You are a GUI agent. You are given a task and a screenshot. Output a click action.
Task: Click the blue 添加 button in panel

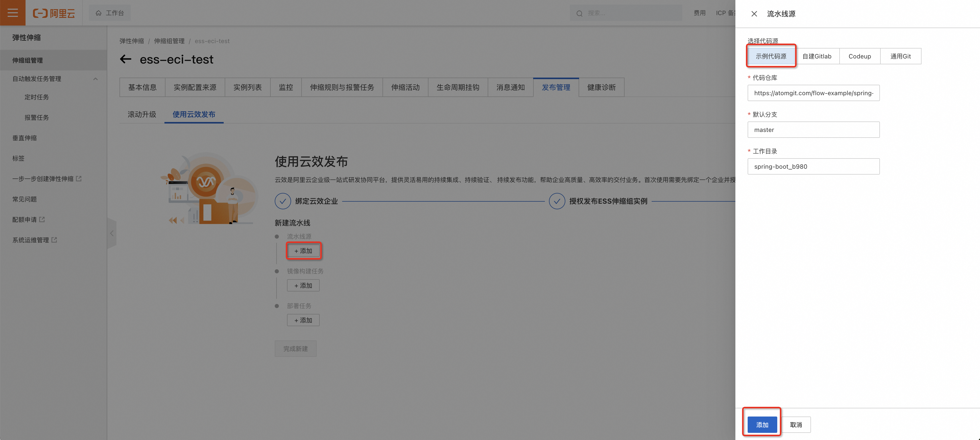[x=762, y=425]
